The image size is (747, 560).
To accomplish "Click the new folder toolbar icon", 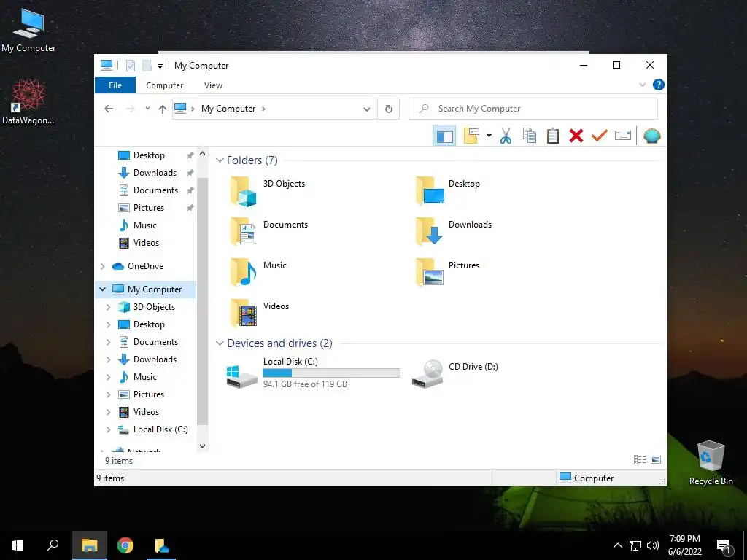I will click(471, 136).
